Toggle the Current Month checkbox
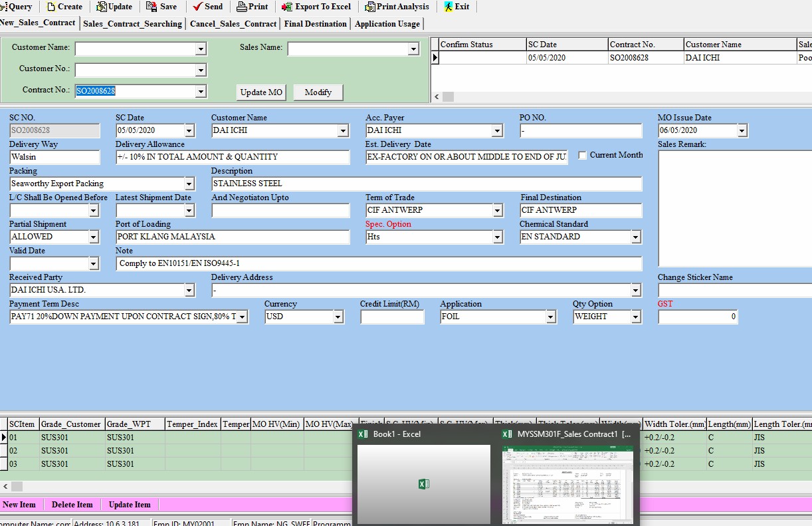 (x=583, y=155)
